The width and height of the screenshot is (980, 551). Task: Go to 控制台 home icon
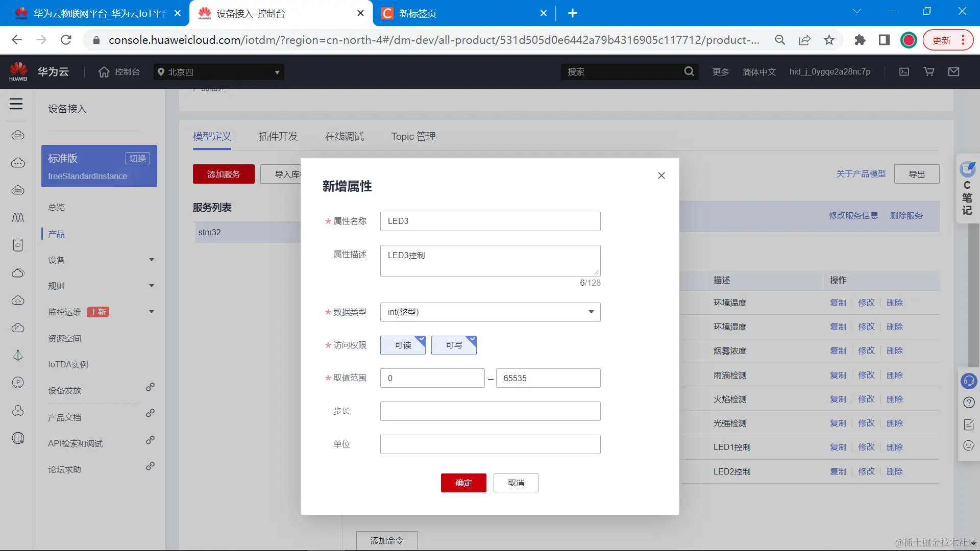(x=104, y=72)
